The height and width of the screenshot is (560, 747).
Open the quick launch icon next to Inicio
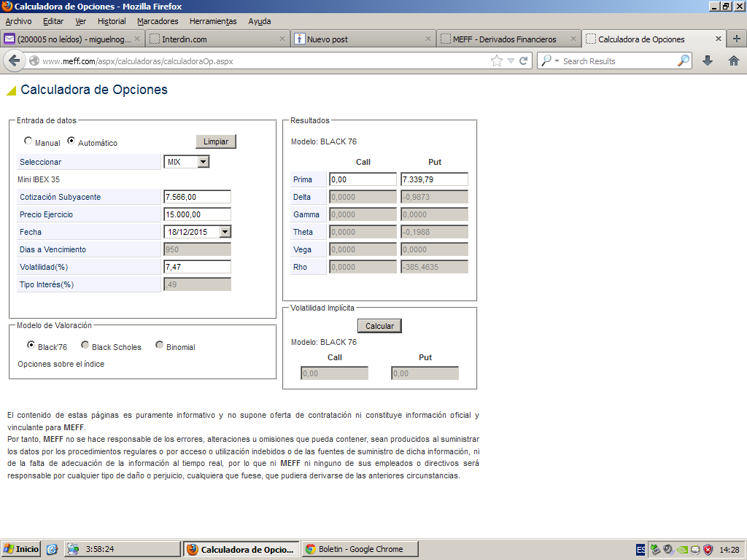point(52,549)
